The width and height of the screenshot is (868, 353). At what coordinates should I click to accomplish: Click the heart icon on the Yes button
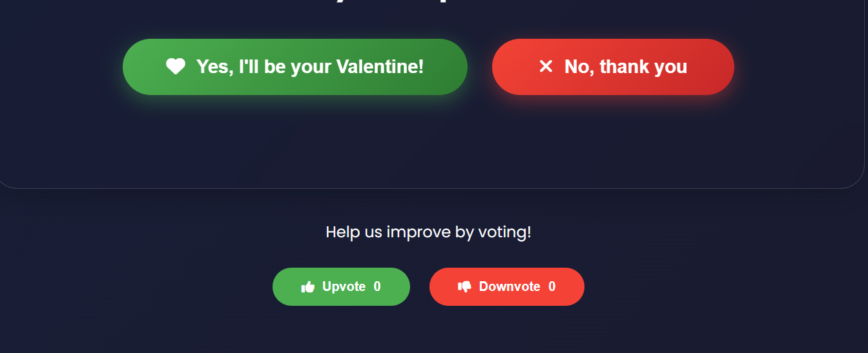[x=176, y=67]
